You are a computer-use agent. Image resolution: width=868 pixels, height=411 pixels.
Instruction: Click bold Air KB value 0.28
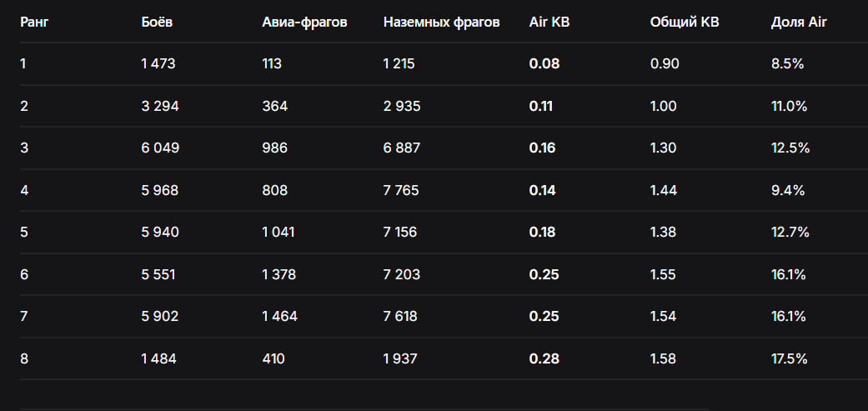(x=544, y=358)
